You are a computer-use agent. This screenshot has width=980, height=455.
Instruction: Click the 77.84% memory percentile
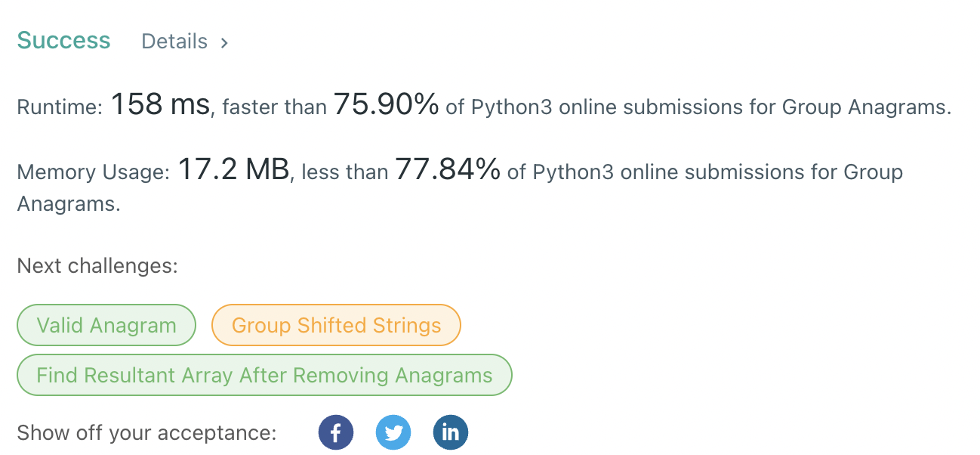(448, 171)
